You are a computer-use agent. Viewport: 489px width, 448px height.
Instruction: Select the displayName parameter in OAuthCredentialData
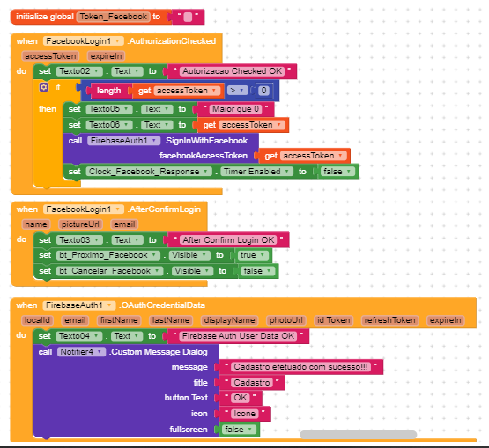(x=229, y=320)
